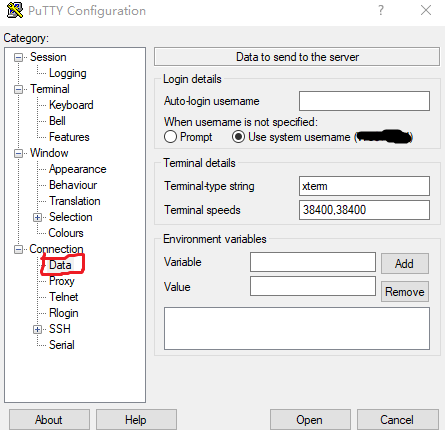
Task: Select the Logging category
Action: (x=68, y=73)
